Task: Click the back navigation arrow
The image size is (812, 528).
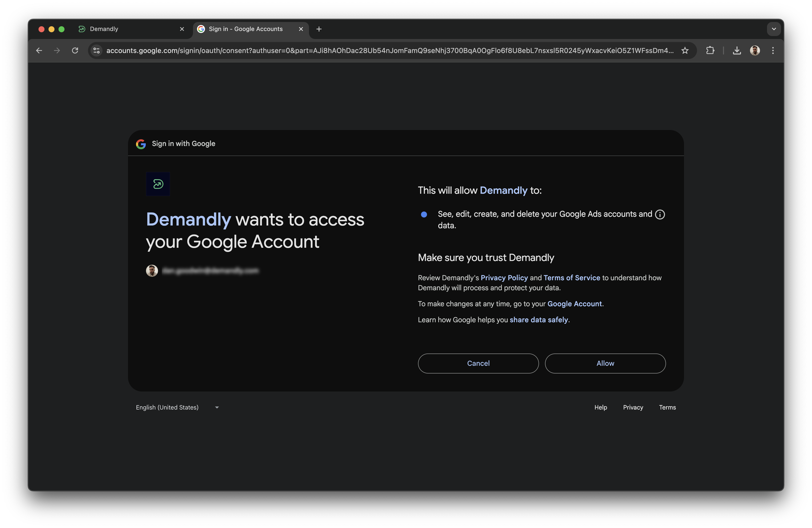Action: point(39,50)
